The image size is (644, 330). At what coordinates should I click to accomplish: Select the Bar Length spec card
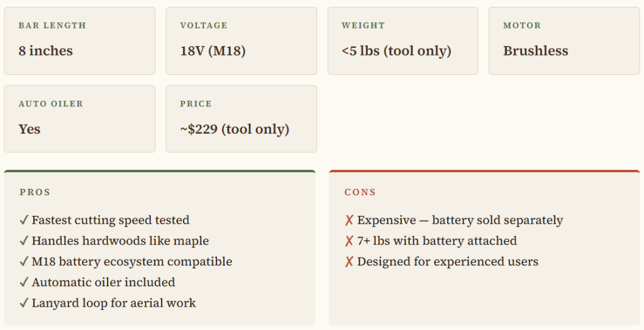tap(79, 41)
